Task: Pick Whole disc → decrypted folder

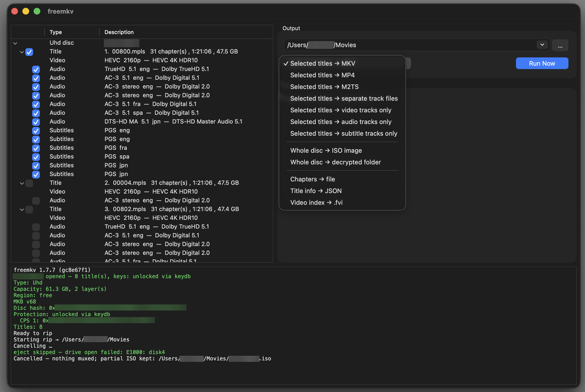Action: [x=342, y=162]
